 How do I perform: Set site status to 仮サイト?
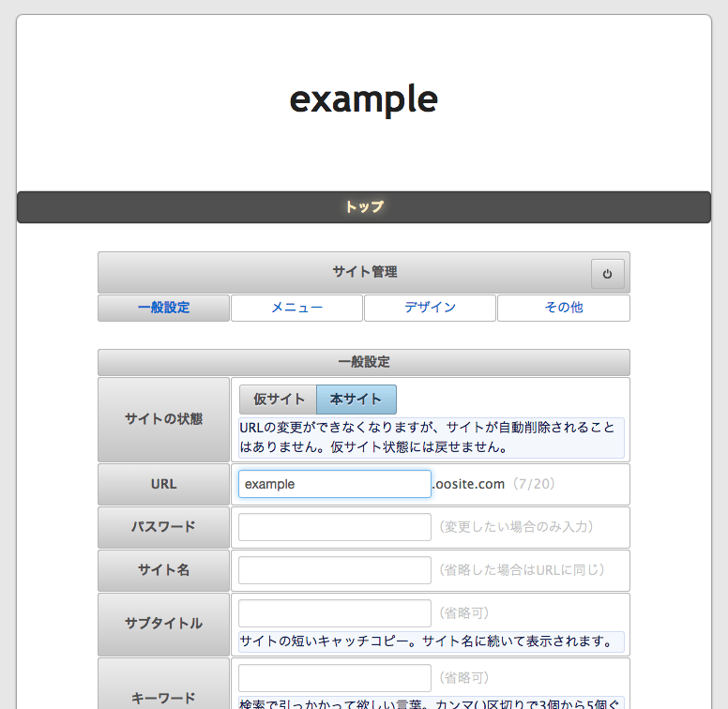[279, 400]
